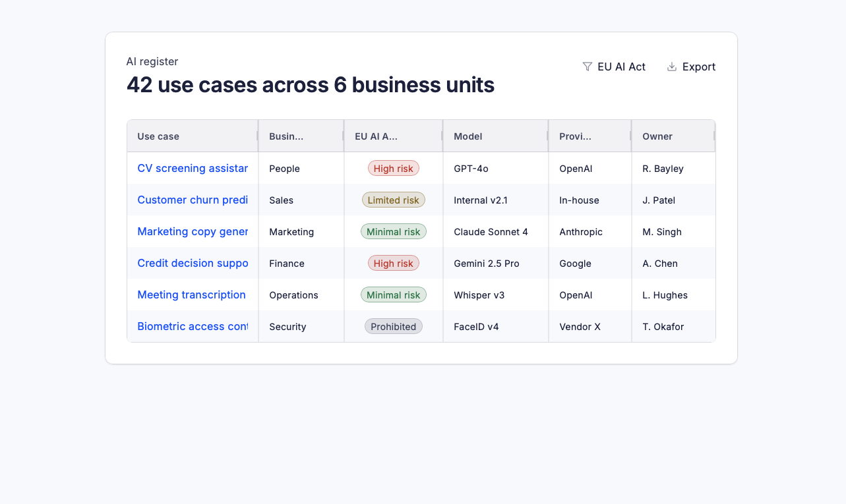Viewport: 846px width, 504px height.
Task: Open Marketing copy generator link
Action: [x=193, y=231]
